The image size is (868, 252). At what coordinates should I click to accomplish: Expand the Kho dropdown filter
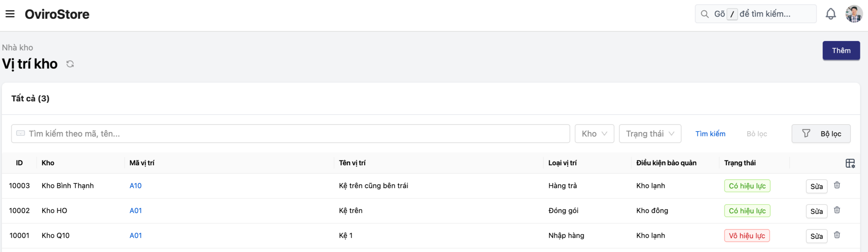point(594,134)
